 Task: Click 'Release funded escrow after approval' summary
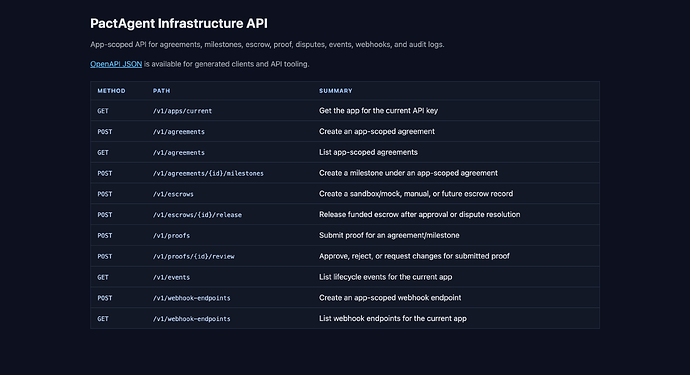(419, 214)
